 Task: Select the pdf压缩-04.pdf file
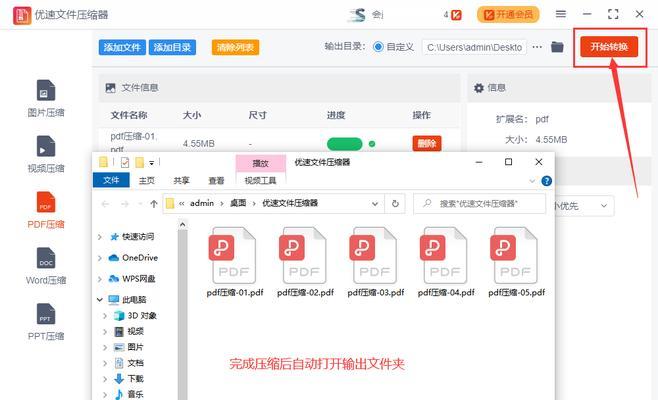pos(446,262)
